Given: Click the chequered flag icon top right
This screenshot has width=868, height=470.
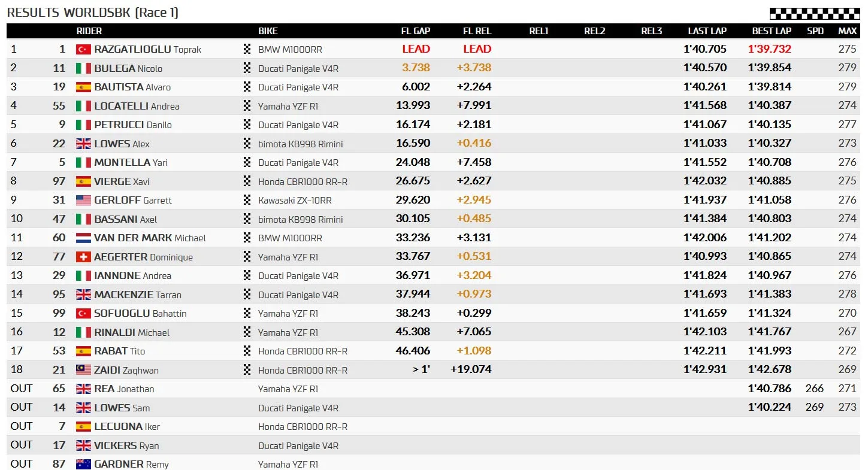Looking at the screenshot, I should 814,14.
